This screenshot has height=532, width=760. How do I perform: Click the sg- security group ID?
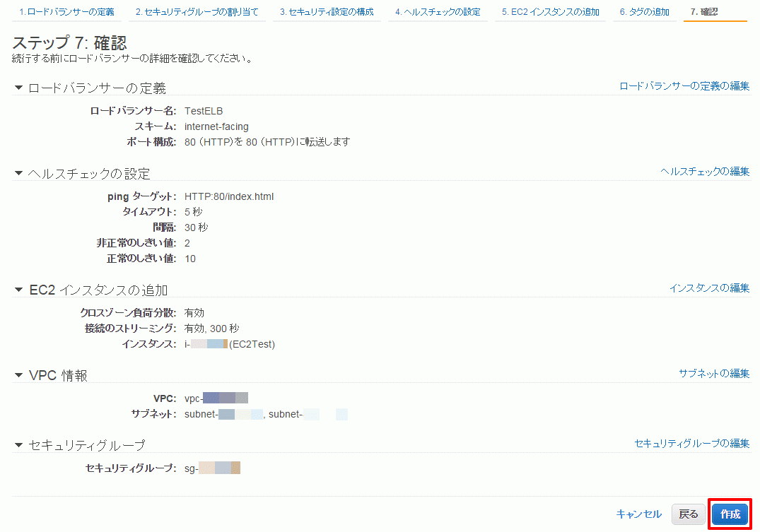pyautogui.click(x=212, y=468)
